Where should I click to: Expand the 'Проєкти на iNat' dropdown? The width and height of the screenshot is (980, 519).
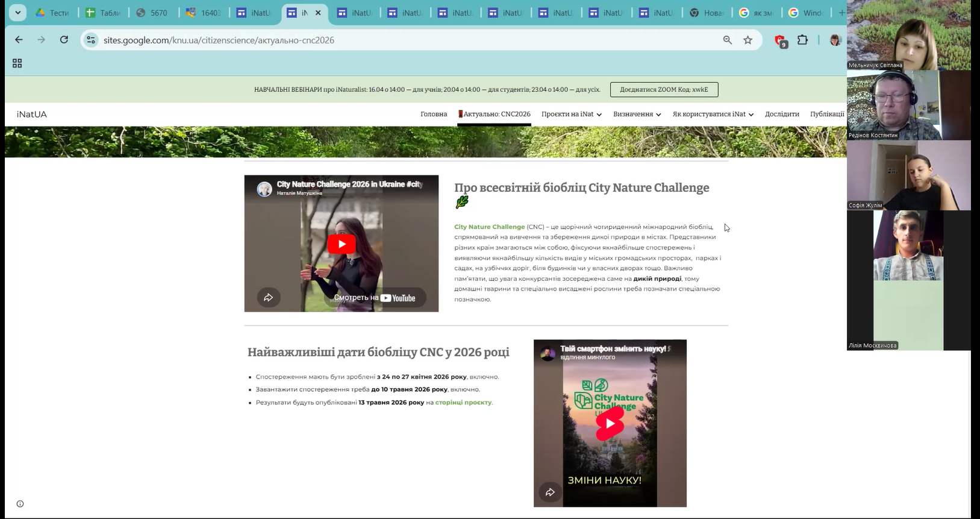coord(571,114)
